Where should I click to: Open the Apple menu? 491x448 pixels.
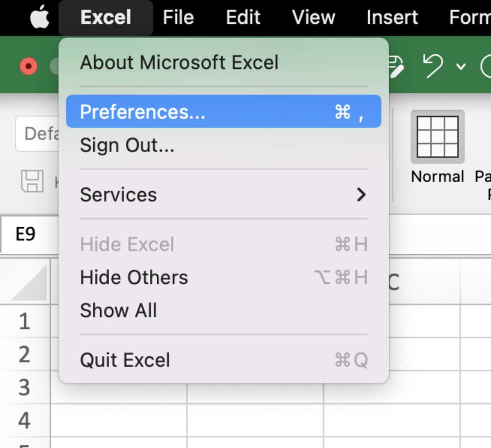40,17
